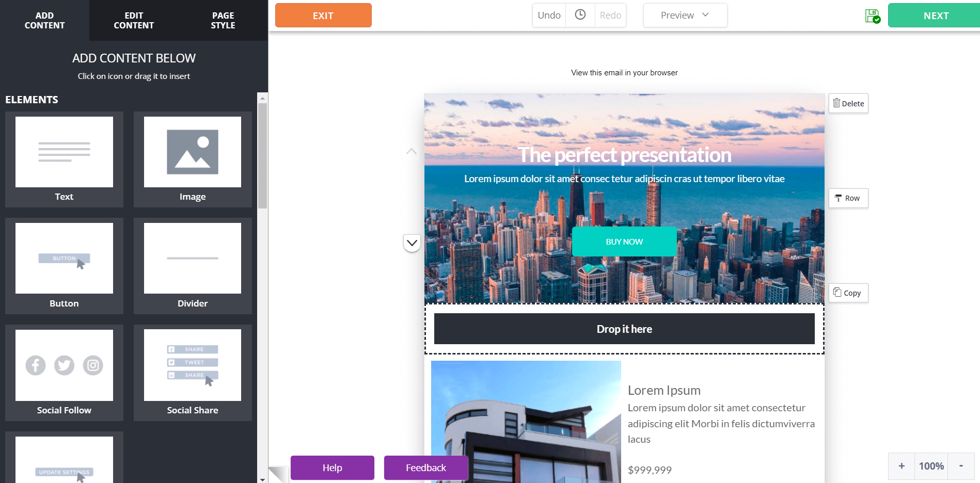The width and height of the screenshot is (980, 483).
Task: Insert the Update Settings element
Action: tap(64, 458)
